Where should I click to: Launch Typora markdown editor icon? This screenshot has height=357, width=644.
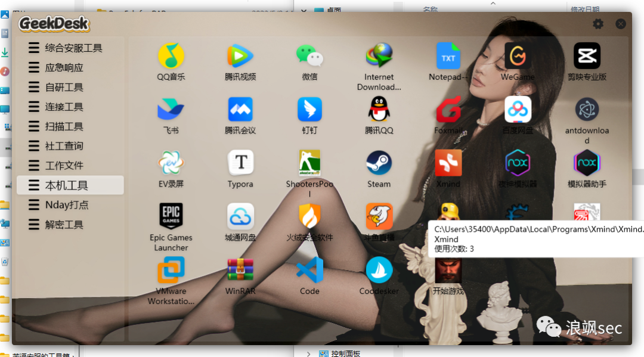(x=240, y=163)
